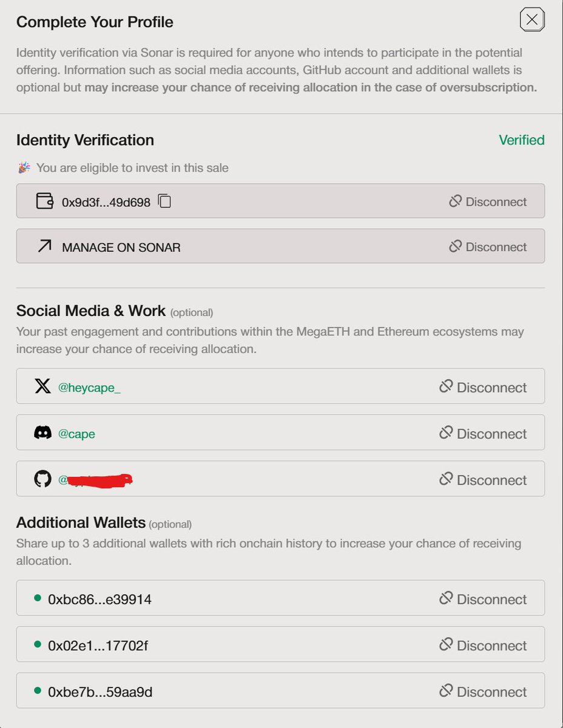The width and height of the screenshot is (563, 728).
Task: Click the green Verified status label
Action: tap(521, 140)
